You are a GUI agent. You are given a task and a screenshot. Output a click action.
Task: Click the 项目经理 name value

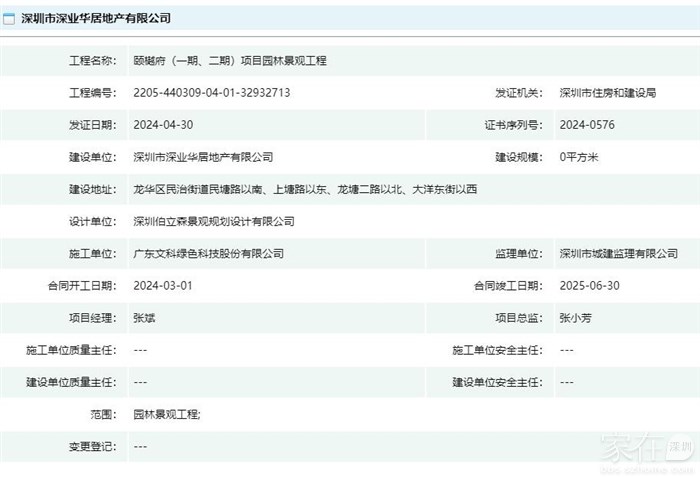(144, 317)
